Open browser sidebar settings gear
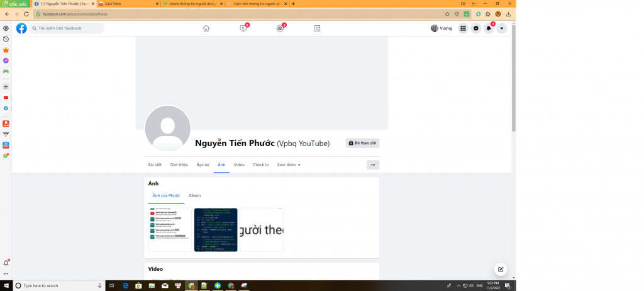Image resolution: width=644 pixels, height=291 pixels. 6,28
